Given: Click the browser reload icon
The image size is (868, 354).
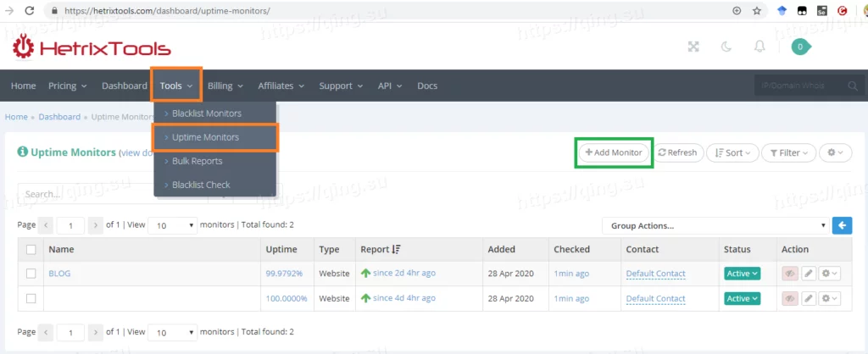Looking at the screenshot, I should (x=30, y=10).
